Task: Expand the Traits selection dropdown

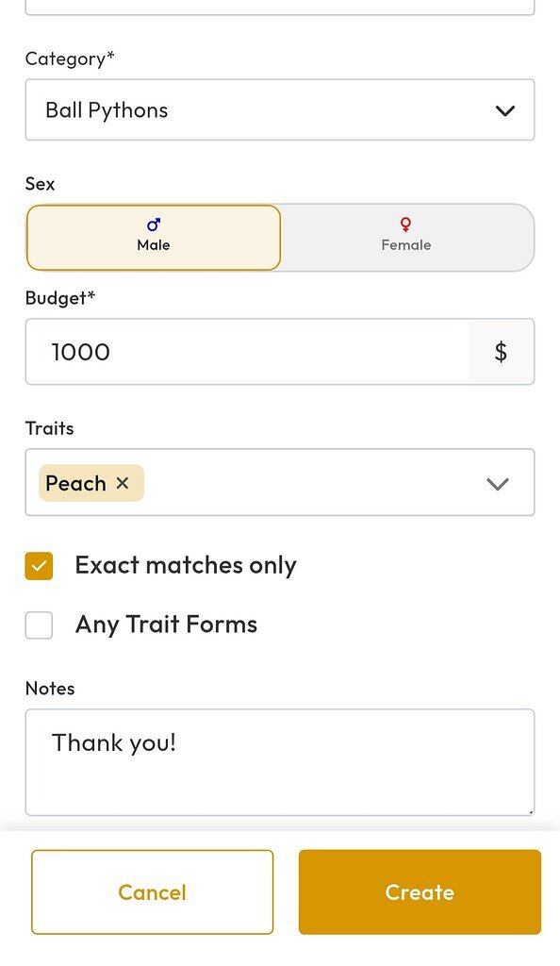Action: point(280,482)
